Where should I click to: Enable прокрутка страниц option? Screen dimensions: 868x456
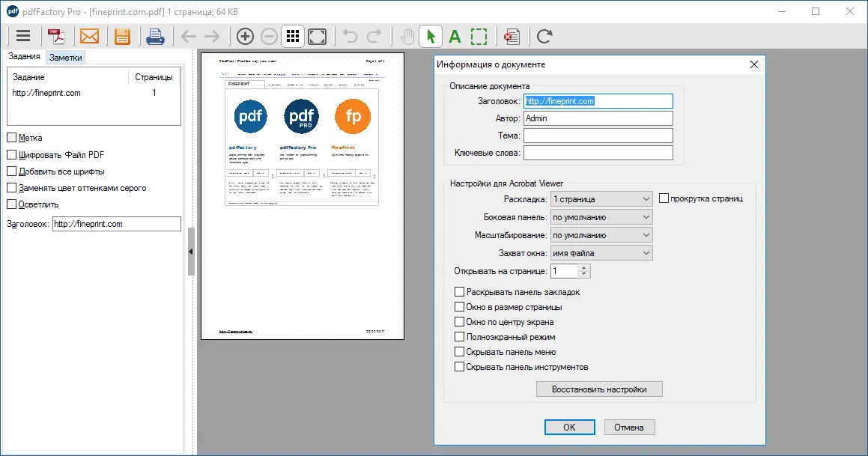664,198
